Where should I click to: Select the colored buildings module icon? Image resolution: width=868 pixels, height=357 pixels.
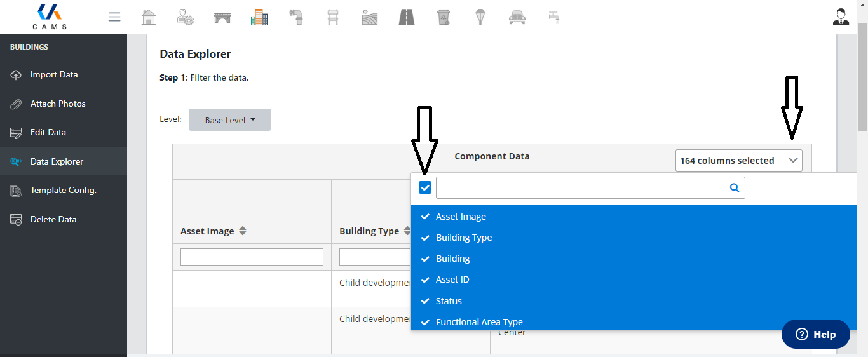pyautogui.click(x=259, y=17)
